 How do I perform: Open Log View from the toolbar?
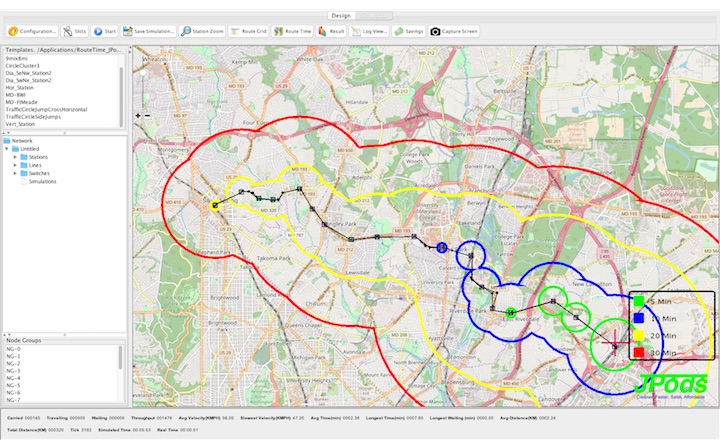[x=369, y=31]
